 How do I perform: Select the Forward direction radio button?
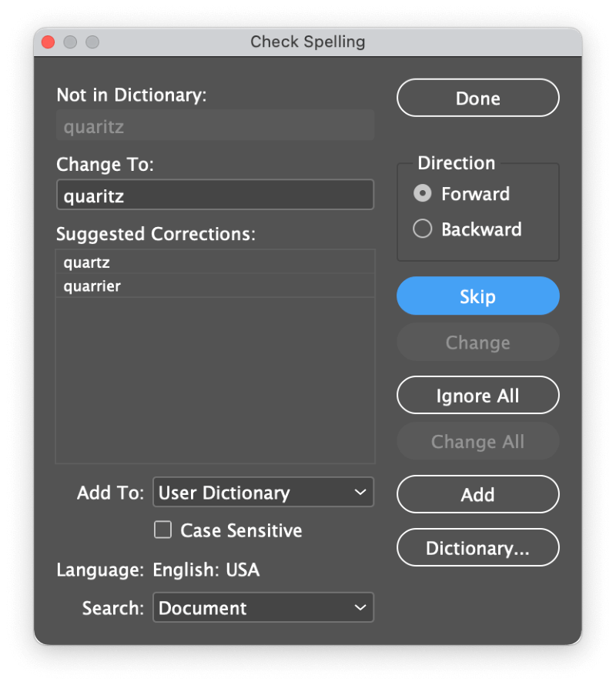point(422,193)
